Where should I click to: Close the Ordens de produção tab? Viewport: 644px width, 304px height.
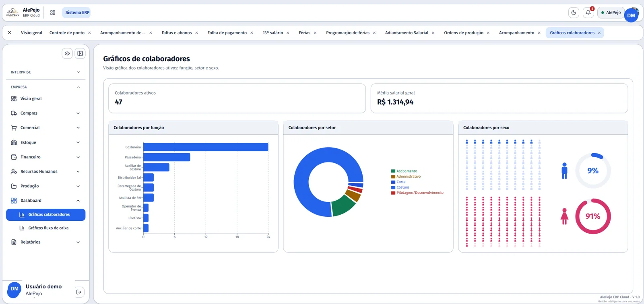(488, 33)
